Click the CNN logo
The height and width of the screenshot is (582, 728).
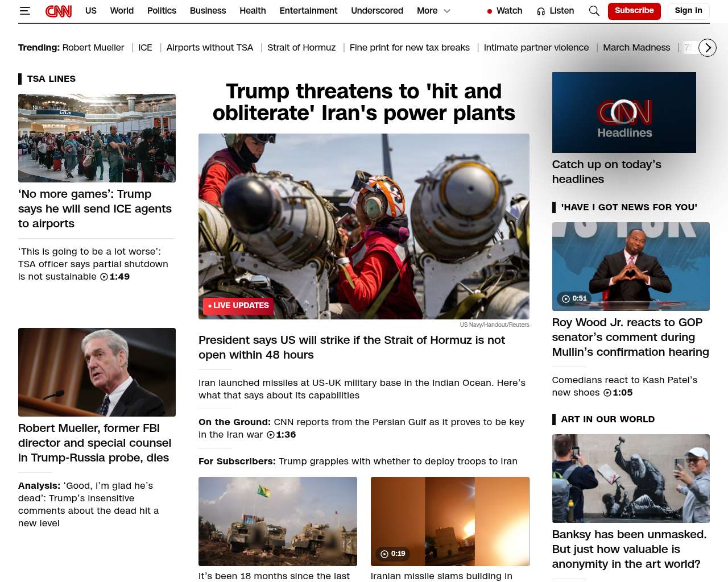pyautogui.click(x=59, y=11)
